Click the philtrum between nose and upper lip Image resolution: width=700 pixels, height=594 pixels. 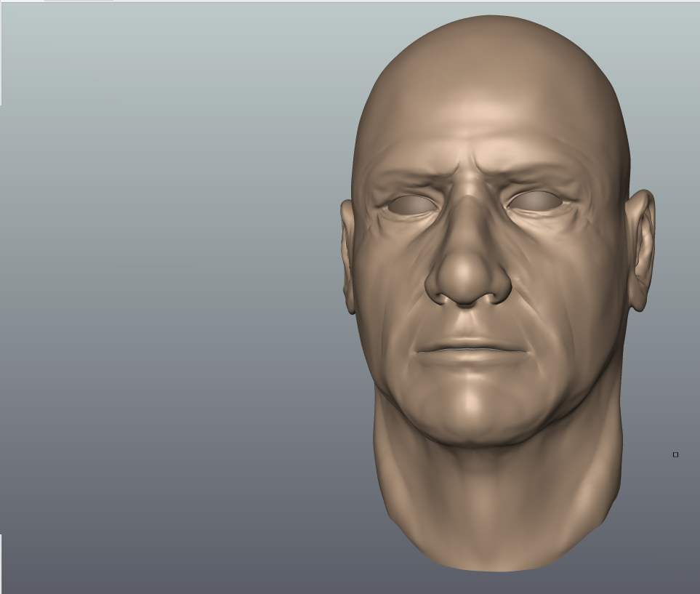point(469,322)
